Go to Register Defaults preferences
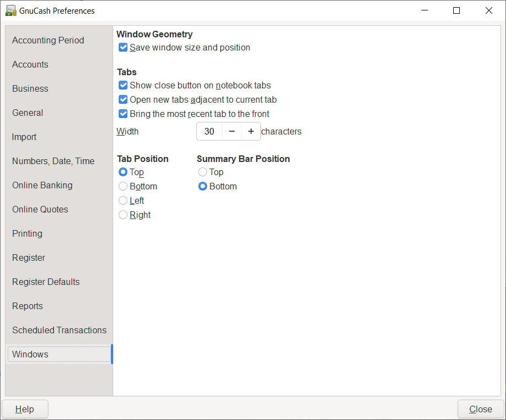Viewport: 506px width, 420px height. point(46,282)
